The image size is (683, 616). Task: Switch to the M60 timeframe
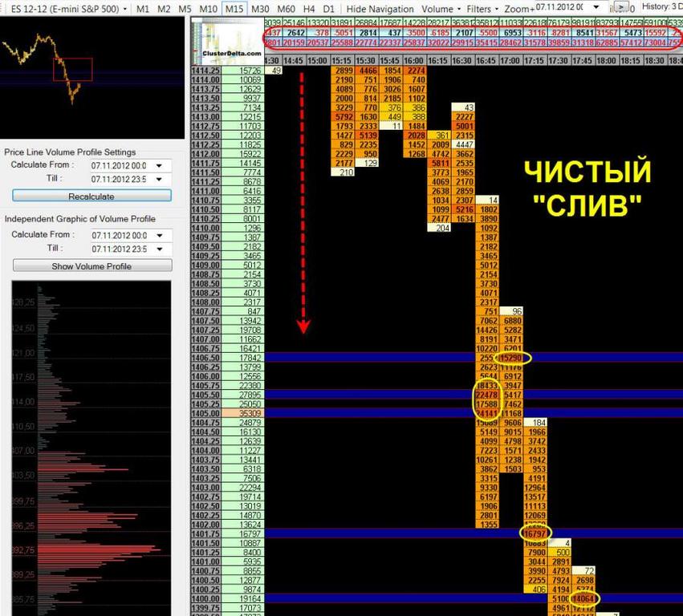coord(286,9)
